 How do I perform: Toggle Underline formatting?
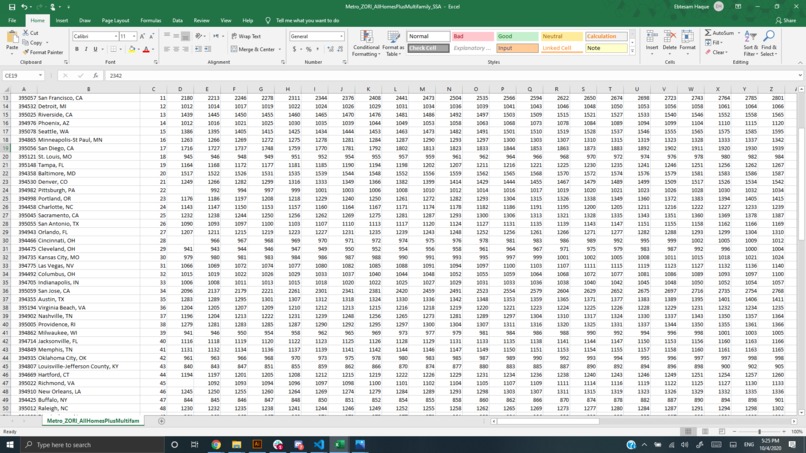pos(95,49)
